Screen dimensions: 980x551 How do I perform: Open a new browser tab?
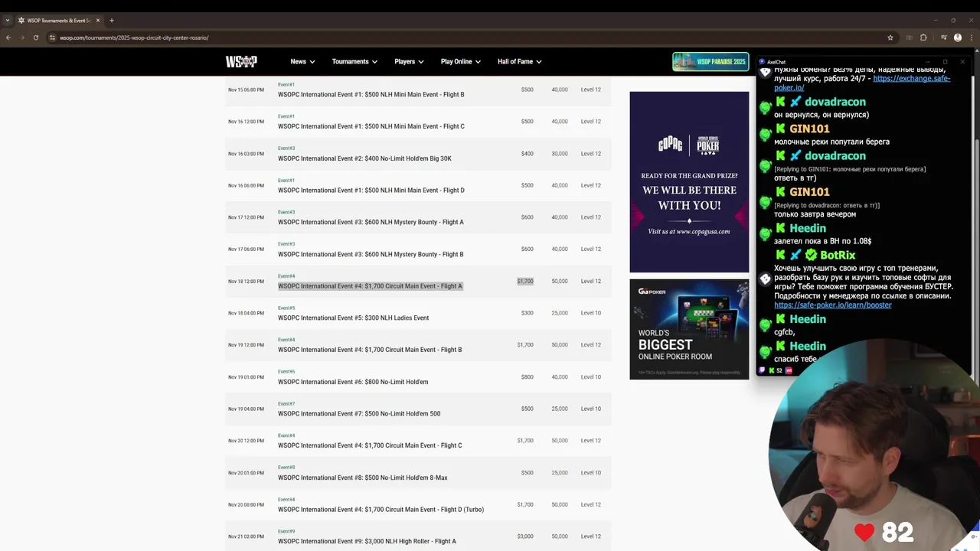[x=111, y=21]
